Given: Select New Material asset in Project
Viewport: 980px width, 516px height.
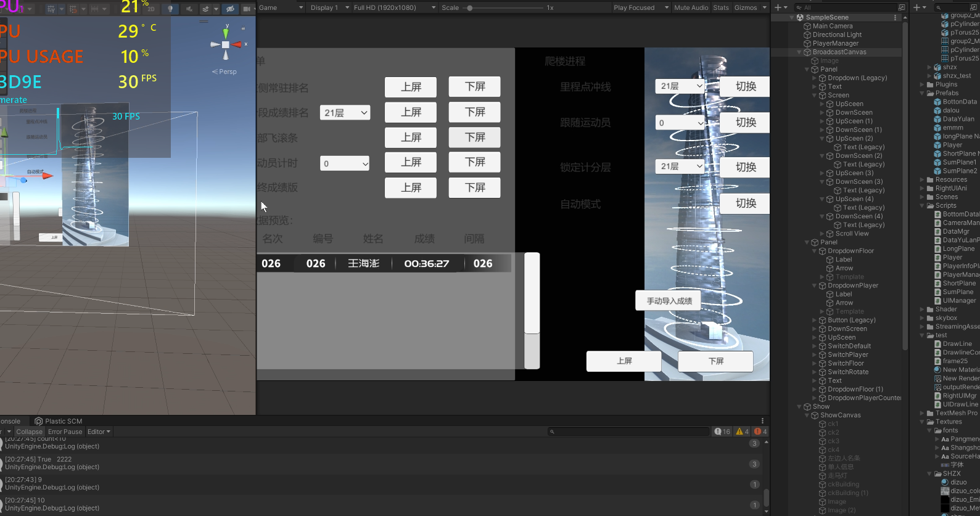Looking at the screenshot, I should (957, 369).
